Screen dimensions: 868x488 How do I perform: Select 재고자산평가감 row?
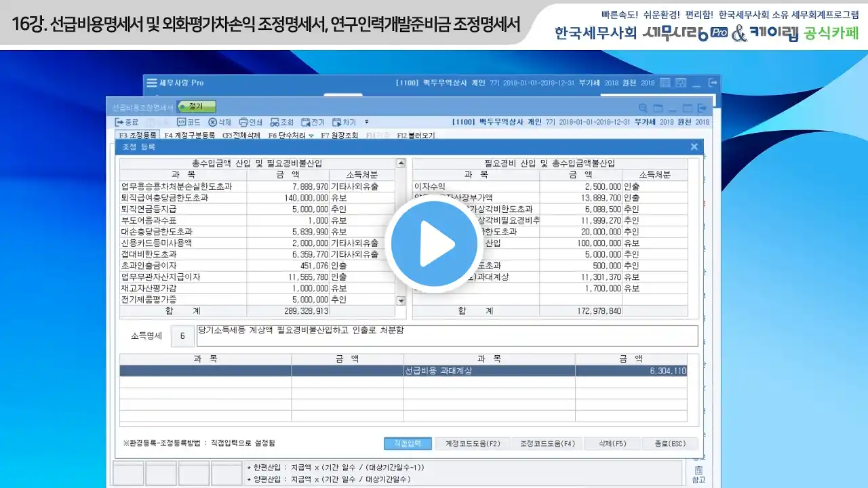pos(257,288)
